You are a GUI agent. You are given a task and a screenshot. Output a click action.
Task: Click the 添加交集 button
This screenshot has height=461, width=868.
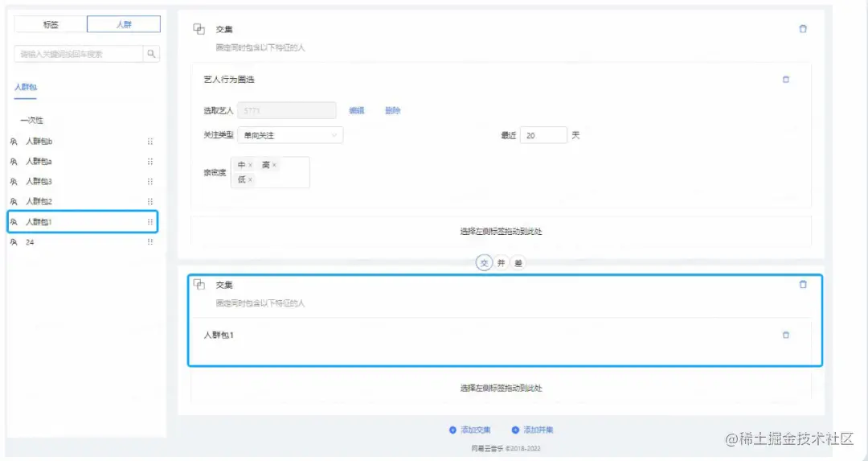coord(470,430)
